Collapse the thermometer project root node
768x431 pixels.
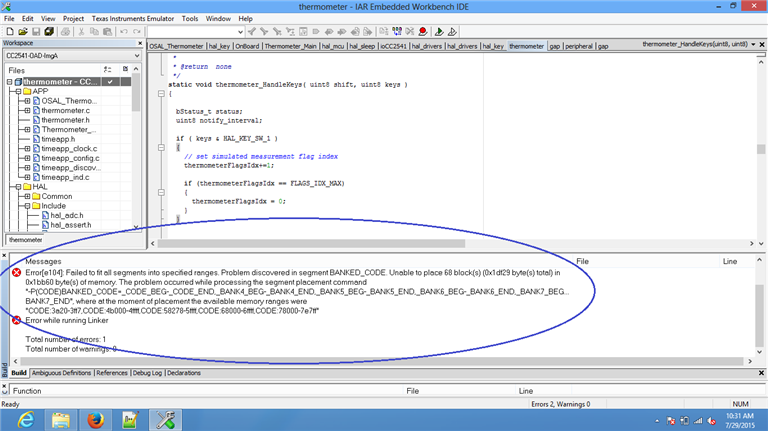(9, 82)
